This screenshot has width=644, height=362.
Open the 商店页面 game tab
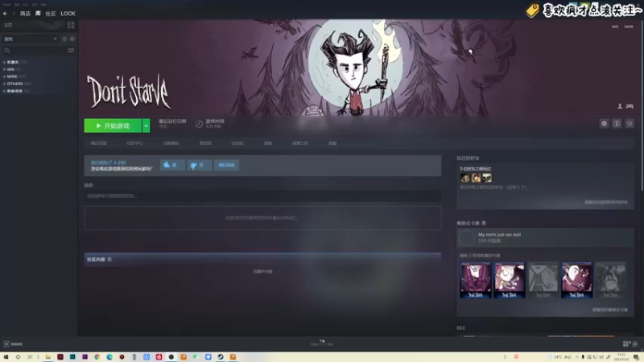98,143
